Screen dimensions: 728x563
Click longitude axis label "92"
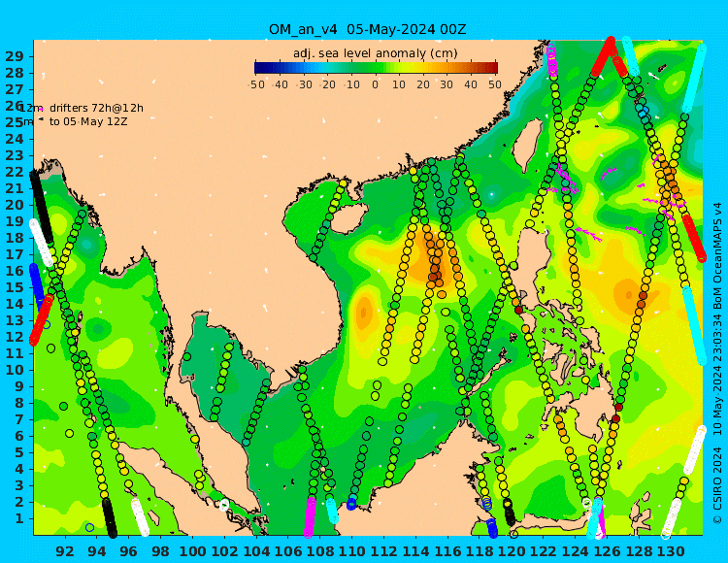65,551
